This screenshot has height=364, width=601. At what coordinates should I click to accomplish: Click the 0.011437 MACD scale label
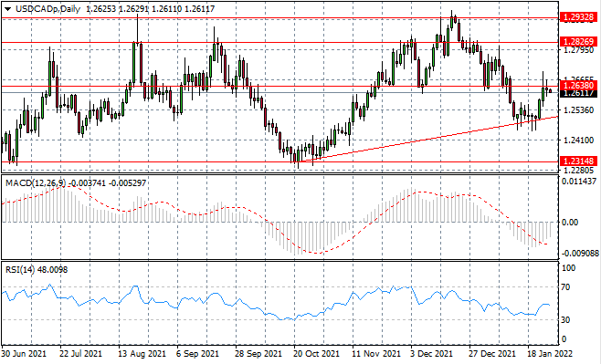click(579, 181)
